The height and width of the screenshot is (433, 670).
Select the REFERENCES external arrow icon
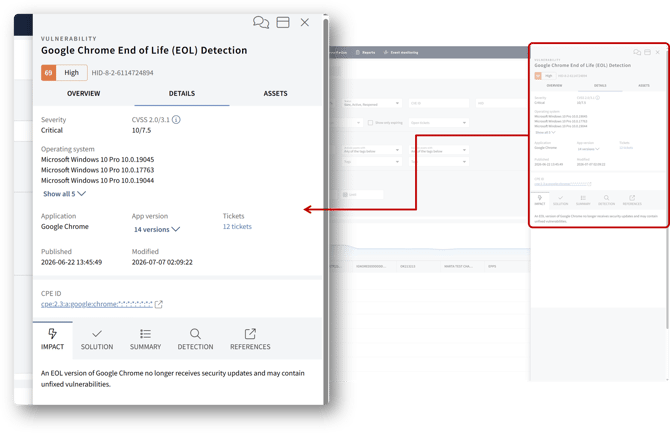point(250,333)
